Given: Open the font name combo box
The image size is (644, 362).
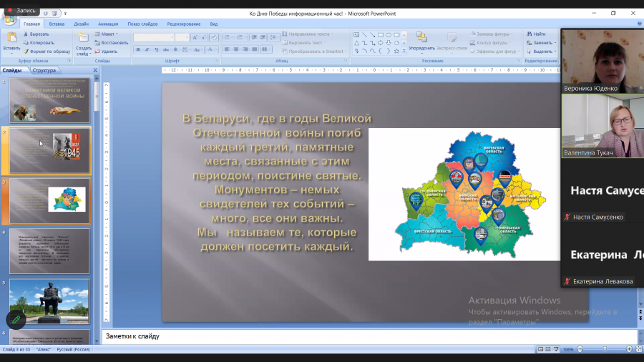Looking at the screenshot, I should tap(154, 38).
